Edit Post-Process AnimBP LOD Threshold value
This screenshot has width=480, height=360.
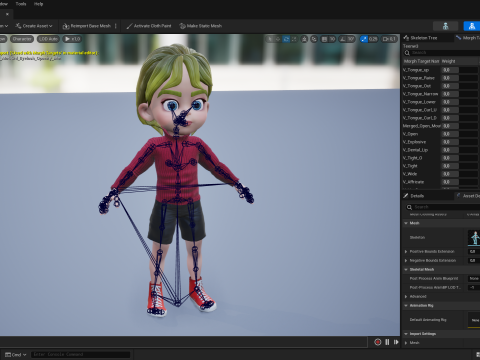point(474,287)
